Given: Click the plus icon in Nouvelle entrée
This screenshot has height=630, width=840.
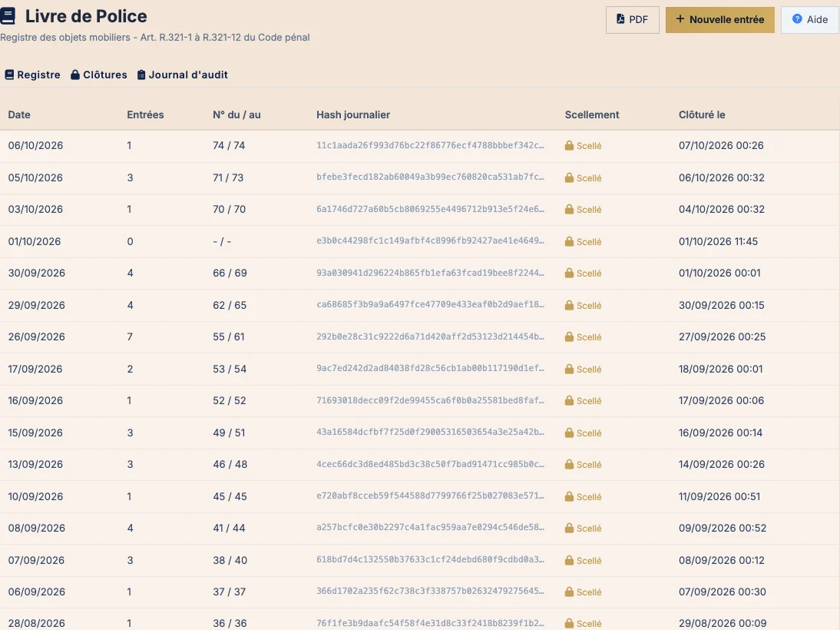Looking at the screenshot, I should (x=680, y=19).
